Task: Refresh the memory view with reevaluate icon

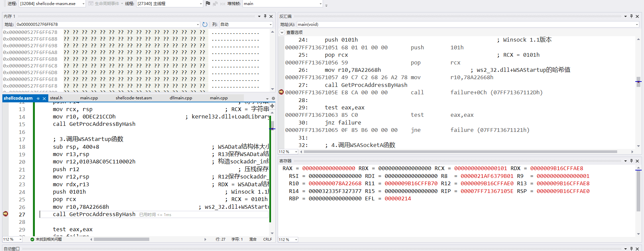Action: coord(205,24)
